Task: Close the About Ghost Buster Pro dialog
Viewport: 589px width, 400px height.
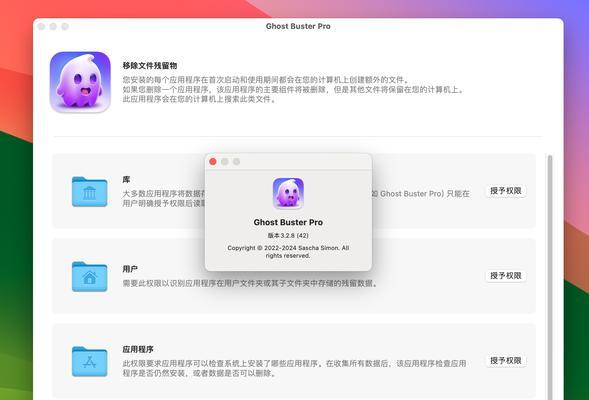Action: point(213,162)
